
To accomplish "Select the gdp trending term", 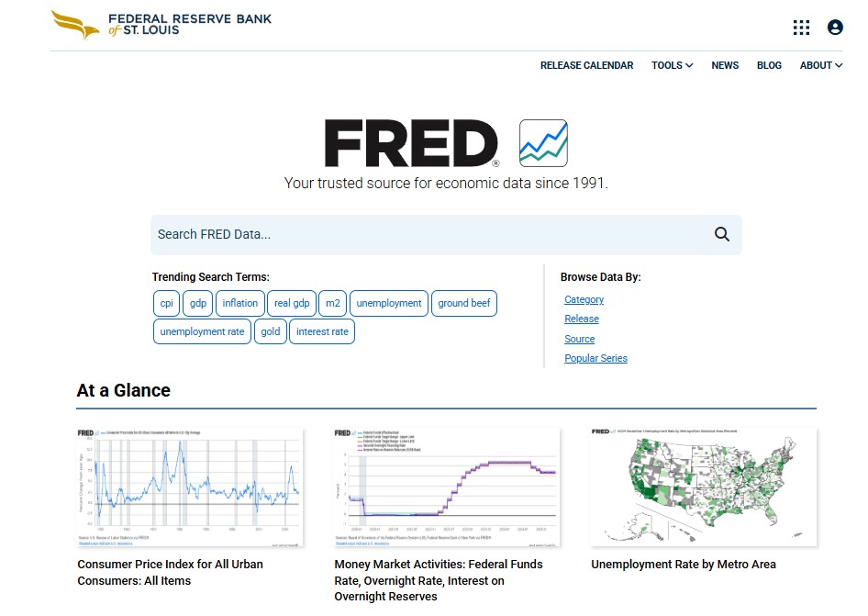I will point(197,304).
